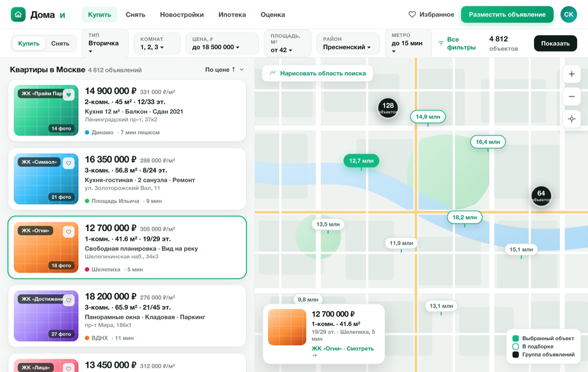Click the 11,9 млн map marker
Image resolution: width=588 pixels, height=372 pixels.
point(401,243)
